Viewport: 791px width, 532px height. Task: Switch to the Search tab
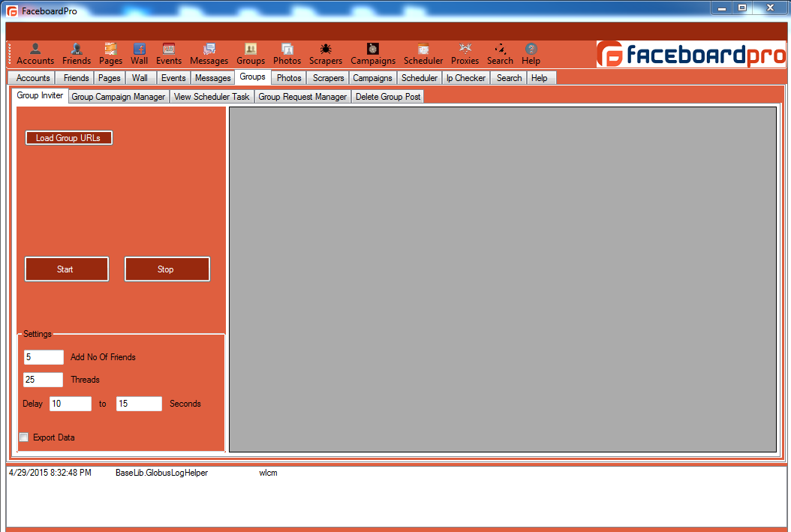[509, 77]
